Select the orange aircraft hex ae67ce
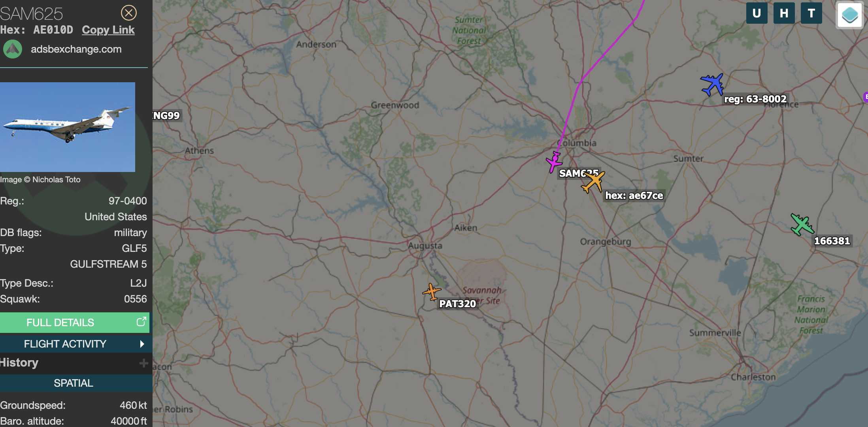The image size is (868, 427). tap(593, 182)
